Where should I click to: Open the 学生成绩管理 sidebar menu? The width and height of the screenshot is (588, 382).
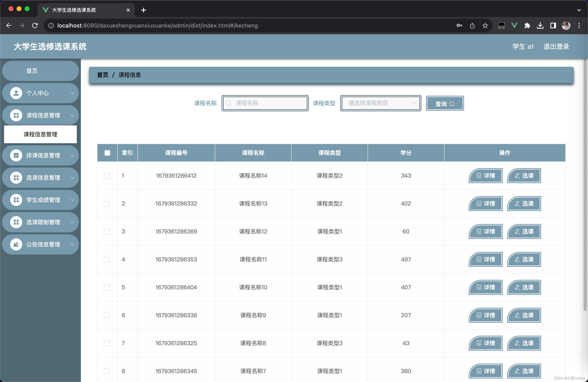pos(40,200)
